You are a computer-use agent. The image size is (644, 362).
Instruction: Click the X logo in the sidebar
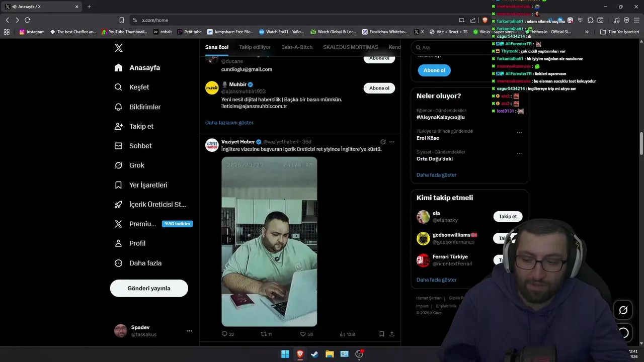pyautogui.click(x=118, y=48)
